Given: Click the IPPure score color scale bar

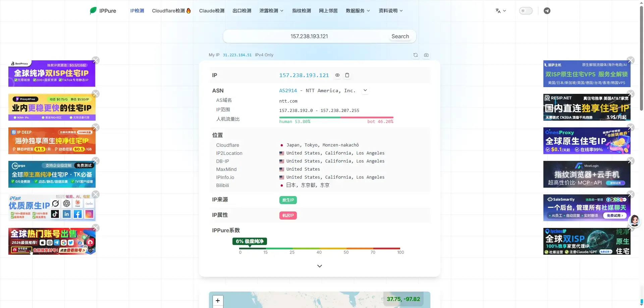Looking at the screenshot, I should [320, 248].
